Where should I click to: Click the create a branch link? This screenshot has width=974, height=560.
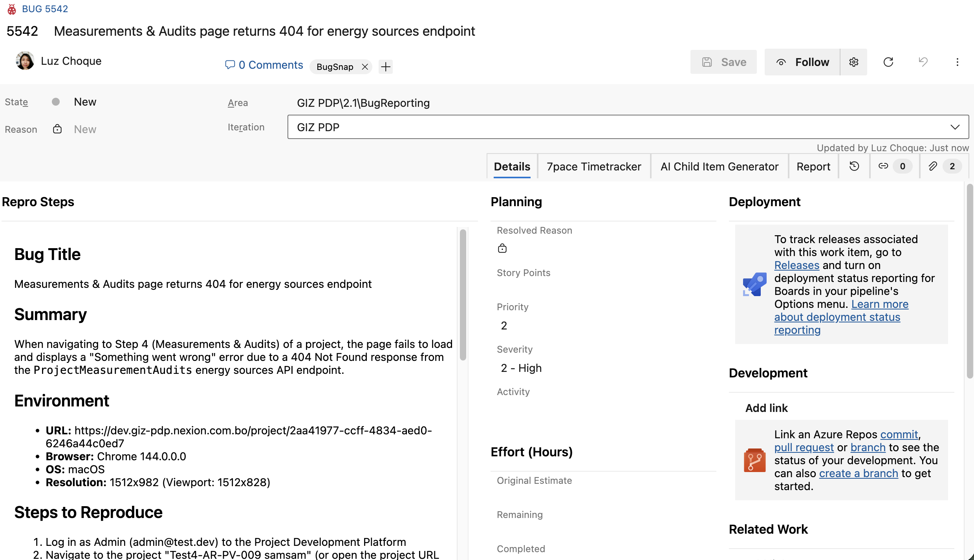click(859, 474)
